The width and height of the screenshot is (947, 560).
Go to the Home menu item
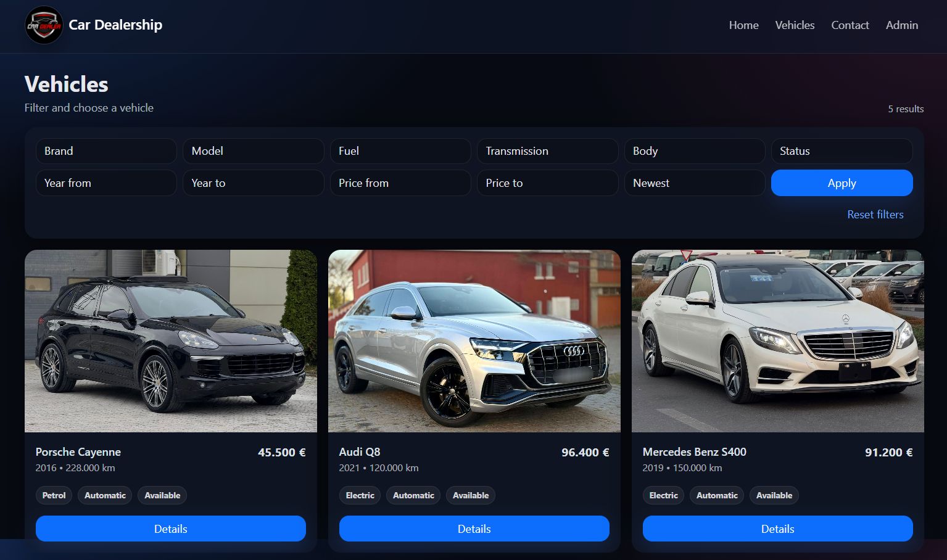click(x=743, y=25)
